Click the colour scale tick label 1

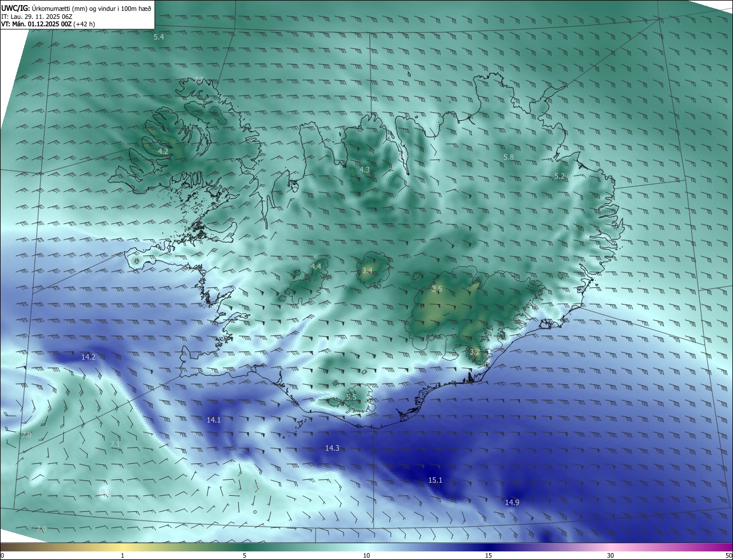(x=123, y=555)
